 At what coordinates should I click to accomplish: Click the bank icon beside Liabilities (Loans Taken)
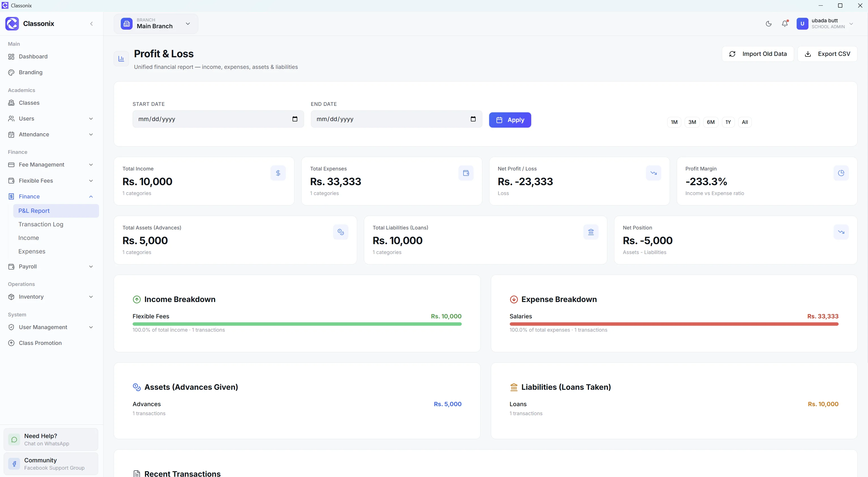[x=513, y=387]
